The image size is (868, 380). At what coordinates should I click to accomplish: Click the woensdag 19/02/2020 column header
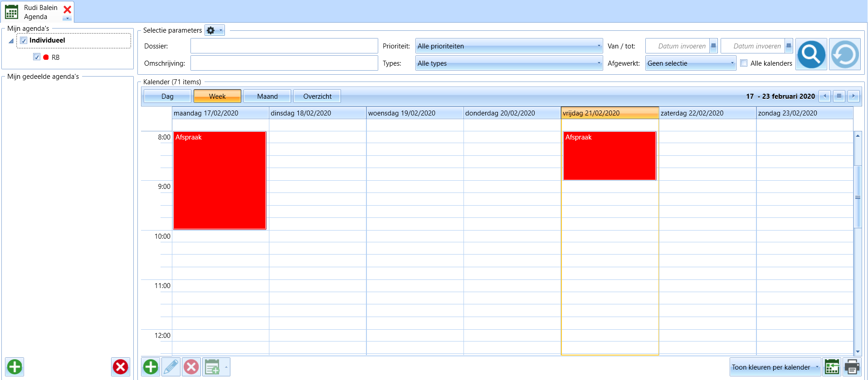click(x=415, y=113)
